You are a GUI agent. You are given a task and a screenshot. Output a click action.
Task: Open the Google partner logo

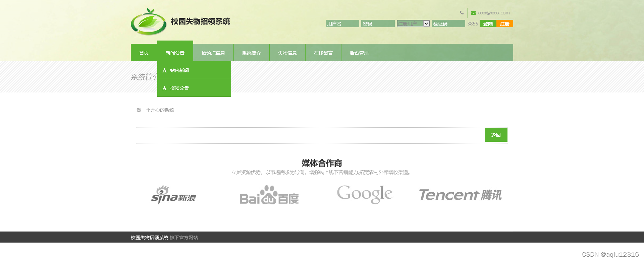click(365, 194)
